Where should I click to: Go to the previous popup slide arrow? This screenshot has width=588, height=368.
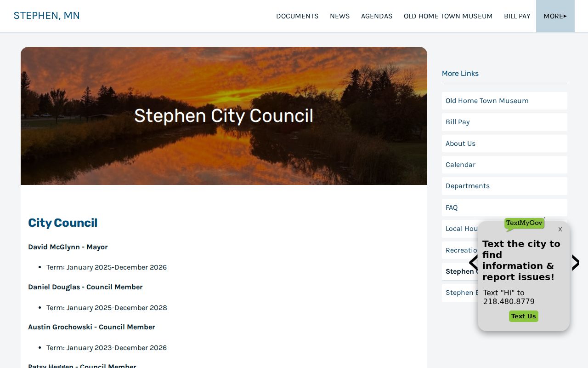point(473,263)
